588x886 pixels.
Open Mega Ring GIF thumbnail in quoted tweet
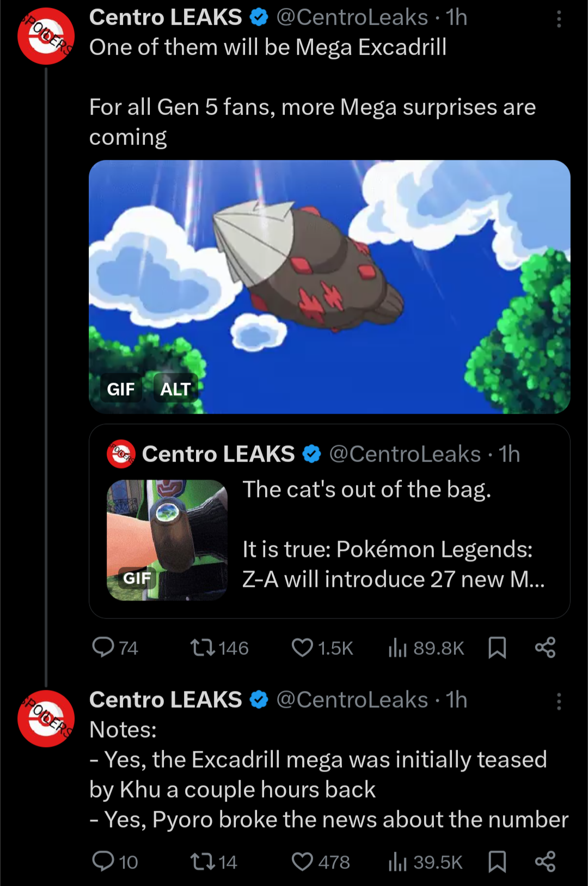coord(167,539)
